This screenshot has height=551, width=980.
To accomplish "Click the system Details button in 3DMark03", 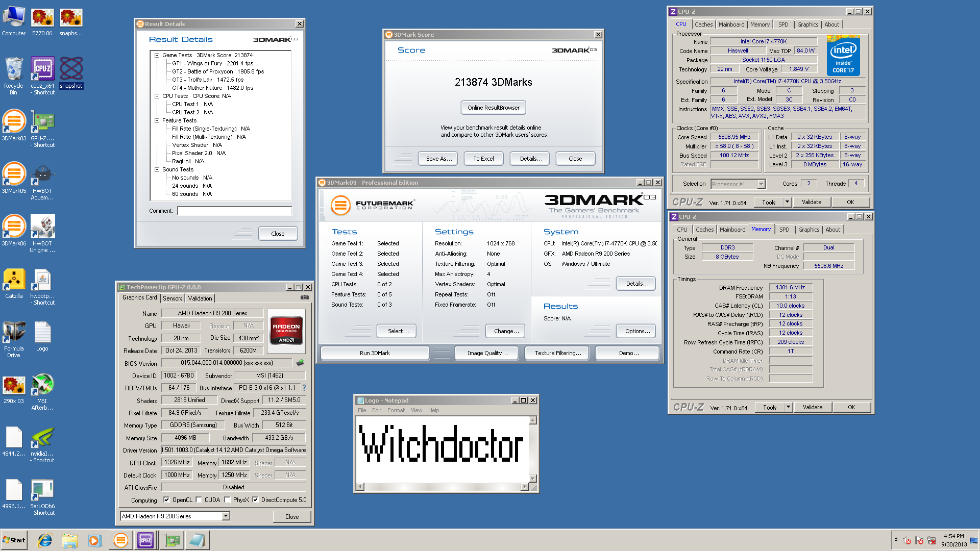I will (x=637, y=284).
